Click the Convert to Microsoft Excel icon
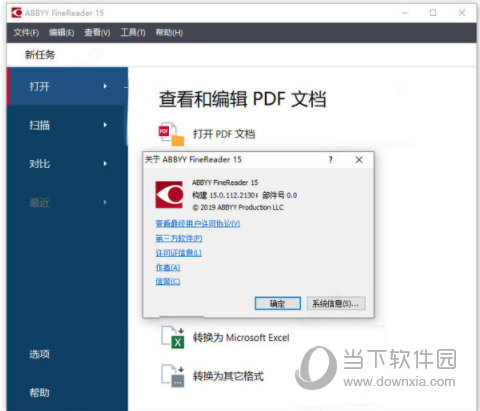The width and height of the screenshot is (480, 411). coord(173,337)
